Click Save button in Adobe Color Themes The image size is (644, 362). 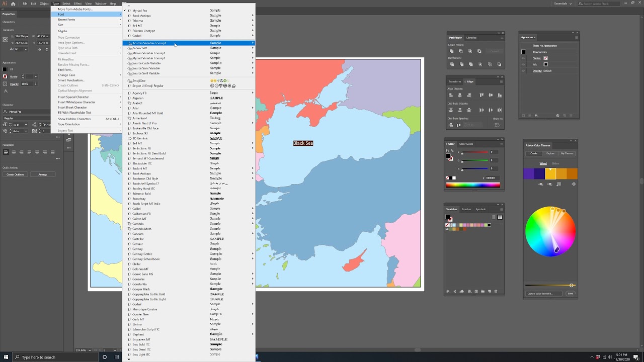click(571, 294)
